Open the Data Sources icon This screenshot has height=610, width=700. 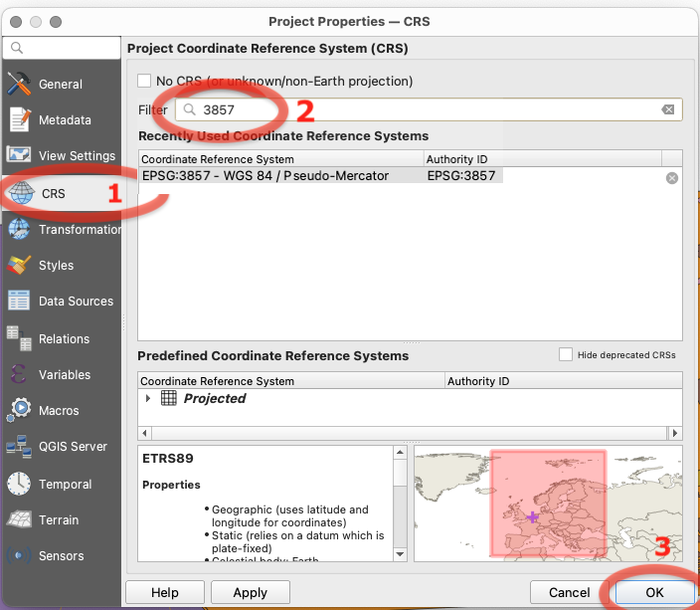[x=19, y=302]
